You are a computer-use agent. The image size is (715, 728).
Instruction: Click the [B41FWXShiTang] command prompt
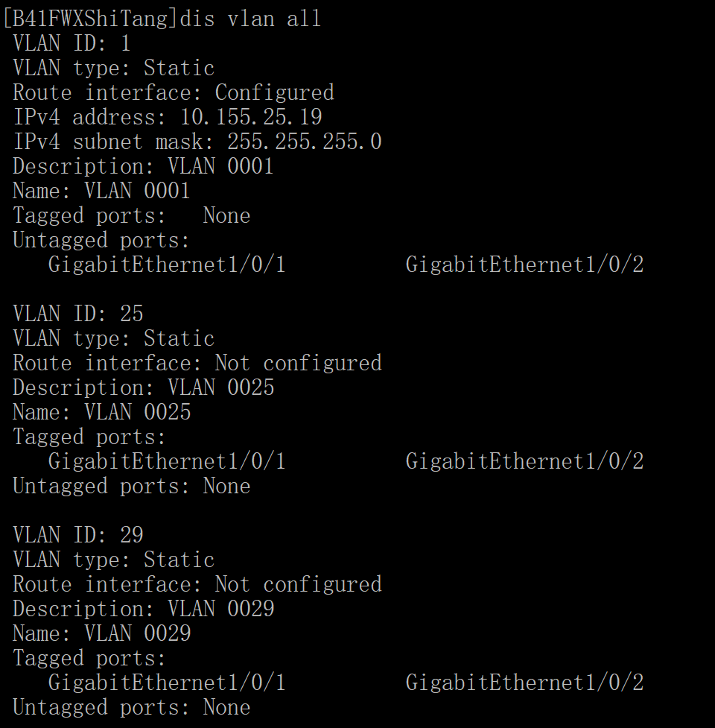[x=89, y=19]
